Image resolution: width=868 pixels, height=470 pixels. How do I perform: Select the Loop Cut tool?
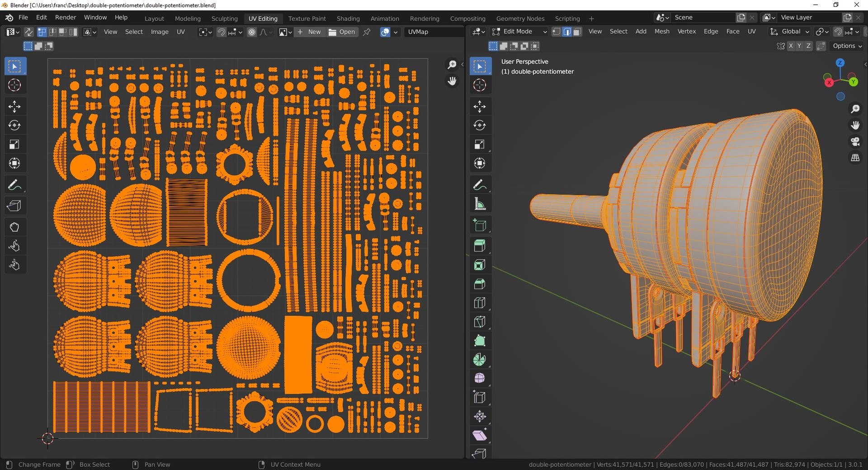click(480, 303)
